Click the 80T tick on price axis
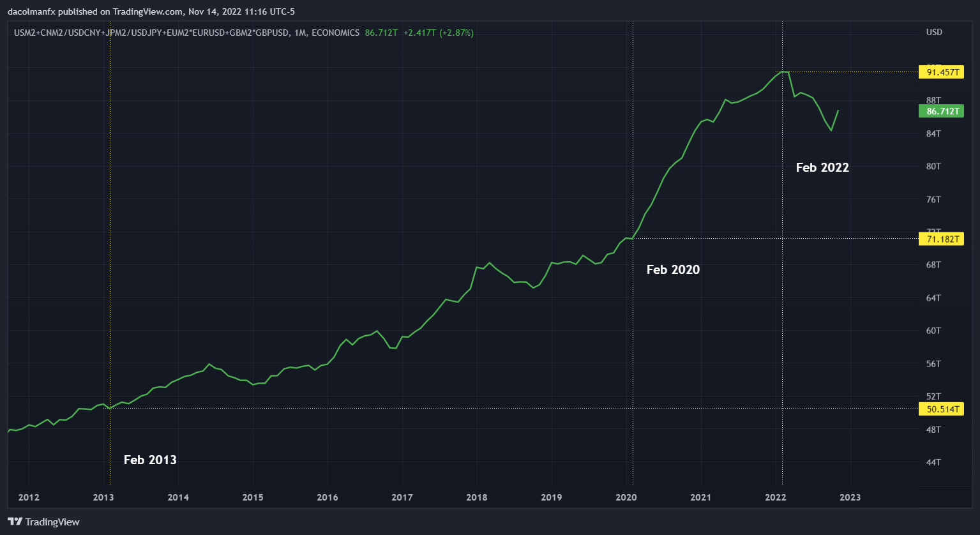 click(933, 166)
